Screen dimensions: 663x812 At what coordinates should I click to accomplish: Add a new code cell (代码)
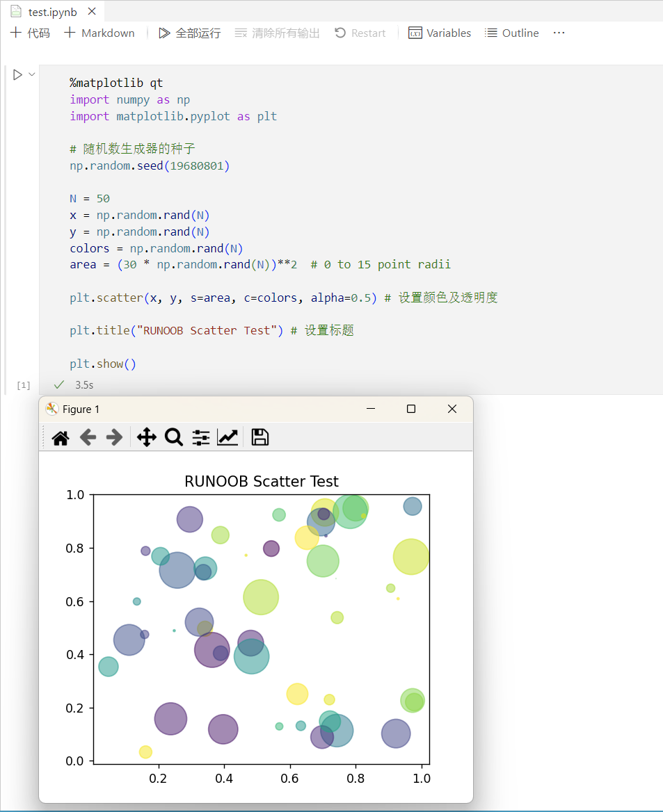[30, 33]
